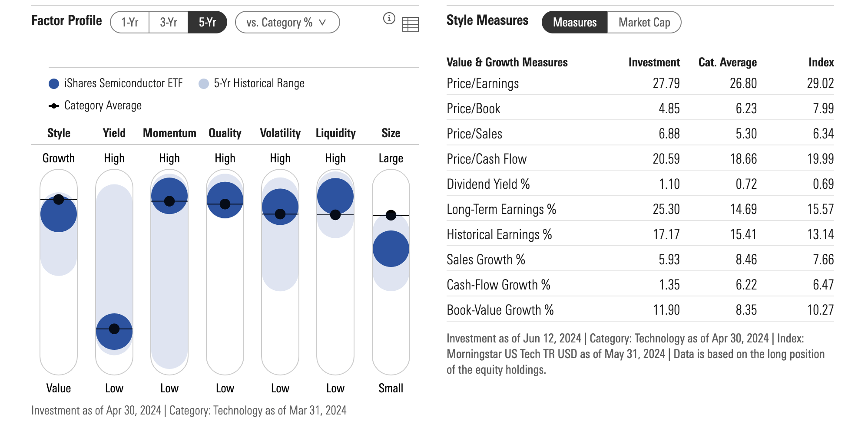Viewport: 868px width, 421px height.
Task: Select the Yield factor indicator dot
Action: pos(114,329)
